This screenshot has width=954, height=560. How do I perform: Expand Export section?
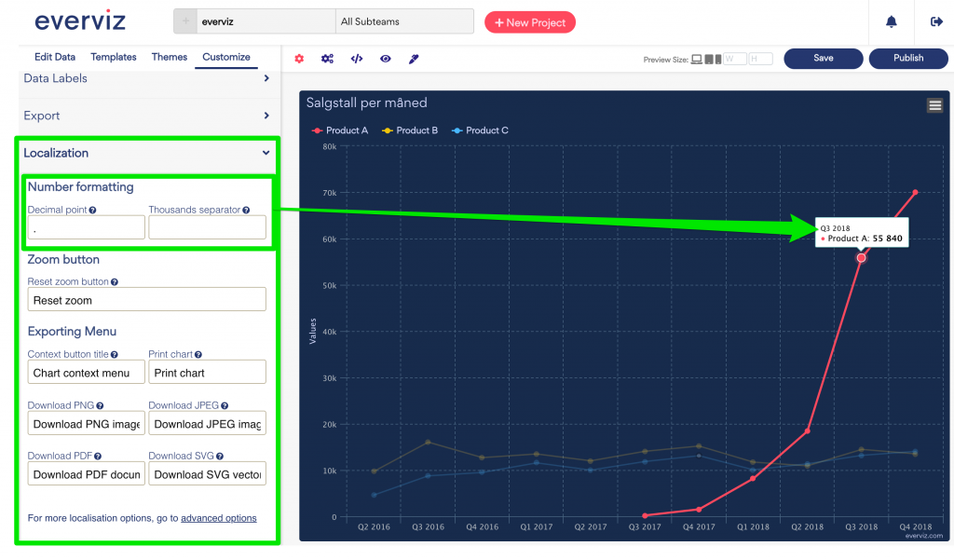(x=146, y=116)
